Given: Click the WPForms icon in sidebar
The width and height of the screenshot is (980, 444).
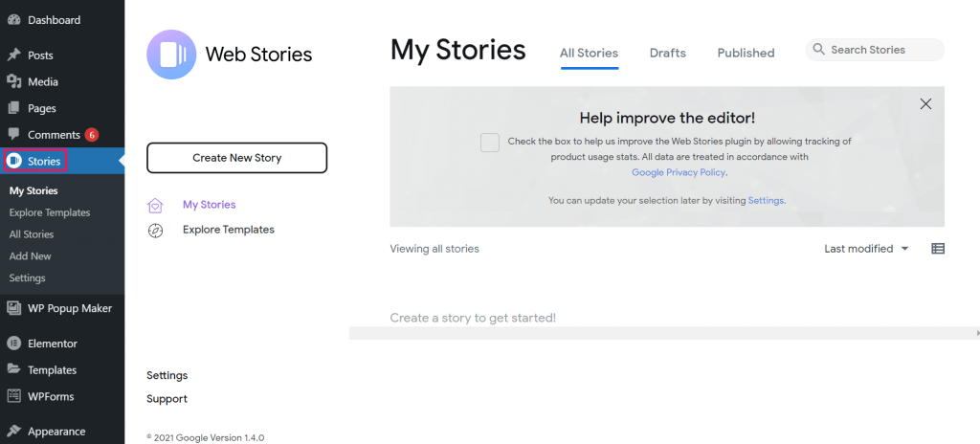Looking at the screenshot, I should pos(13,396).
